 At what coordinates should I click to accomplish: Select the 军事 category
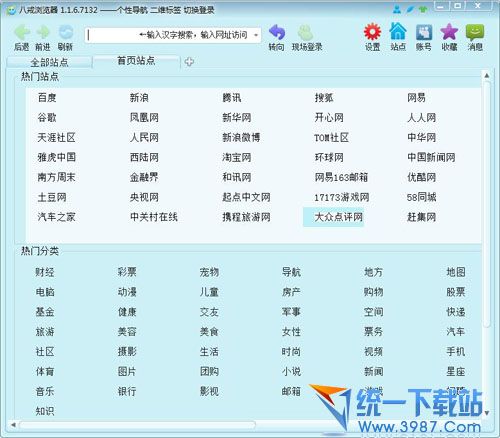pyautogui.click(x=291, y=312)
